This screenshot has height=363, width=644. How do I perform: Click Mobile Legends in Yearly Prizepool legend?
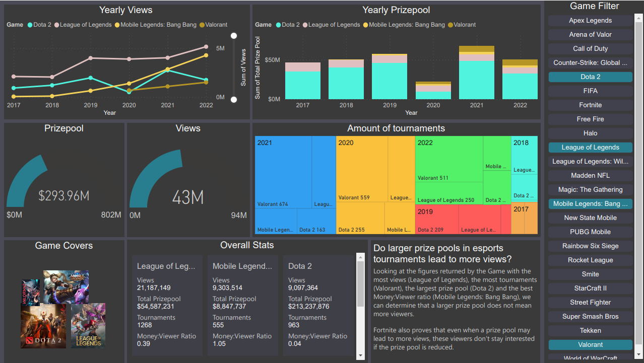point(404,25)
